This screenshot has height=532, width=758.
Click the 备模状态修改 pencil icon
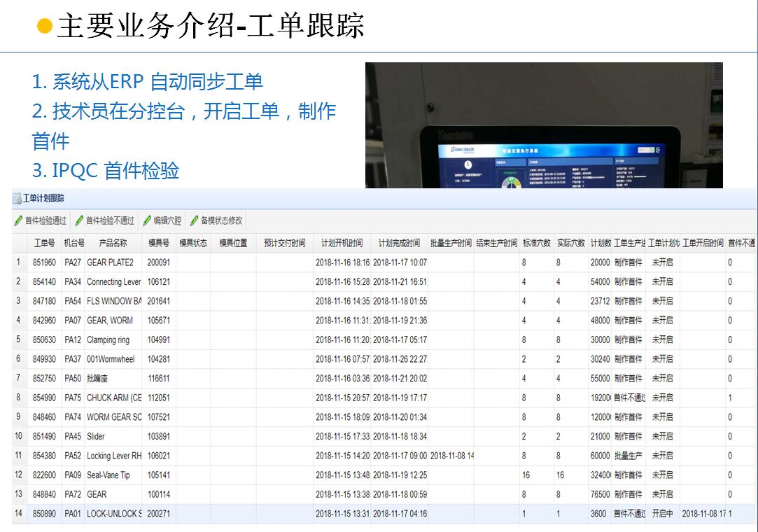click(195, 220)
